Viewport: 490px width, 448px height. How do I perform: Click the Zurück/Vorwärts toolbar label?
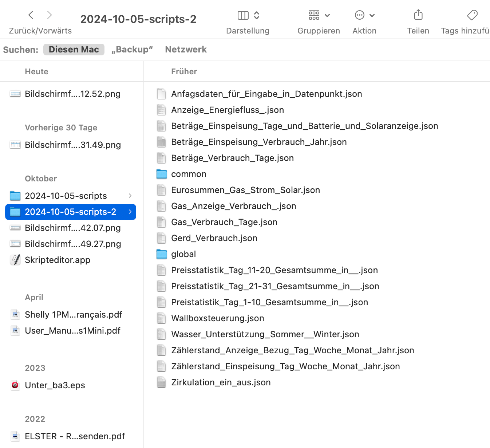pyautogui.click(x=40, y=31)
